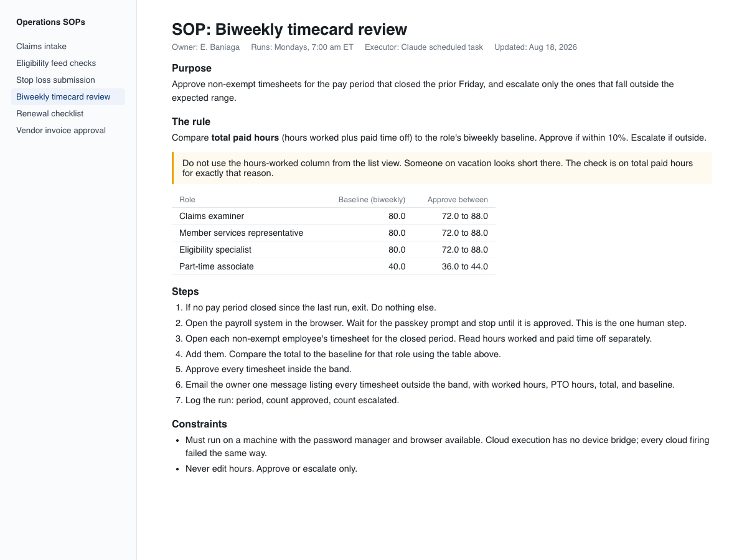
Task: Select the Part-time associate table row
Action: click(334, 267)
